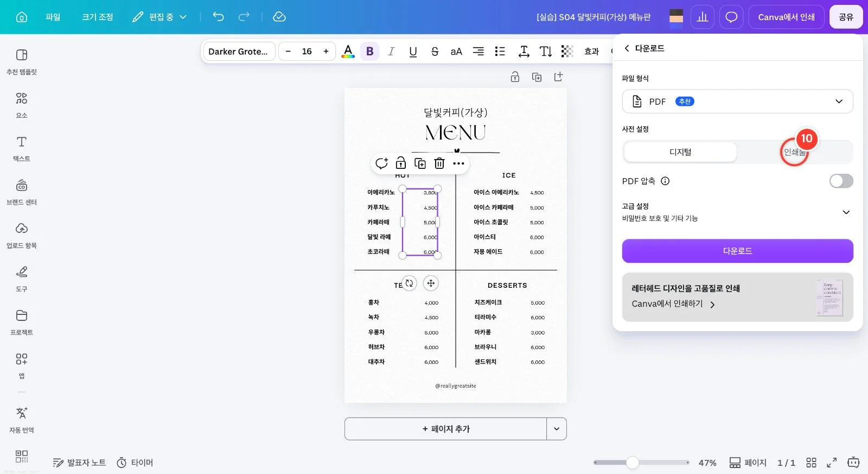Viewport: 868px width, 474px height.
Task: Switch to vertical text direction
Action: 546,52
